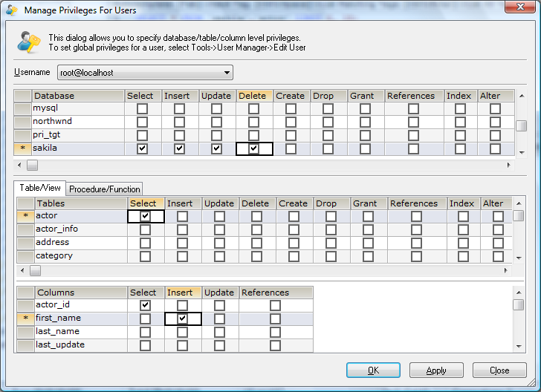
Task: Click the user key icon in dialog header
Action: click(x=29, y=42)
